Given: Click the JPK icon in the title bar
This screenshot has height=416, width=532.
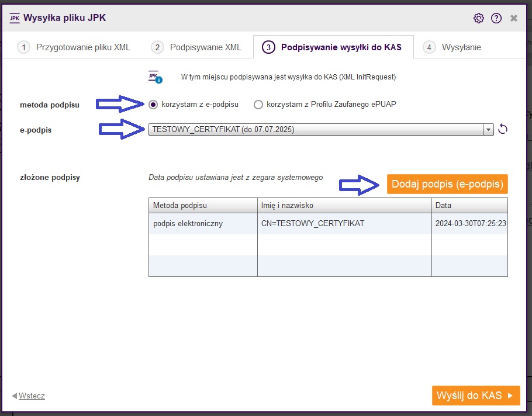Looking at the screenshot, I should tap(15, 18).
